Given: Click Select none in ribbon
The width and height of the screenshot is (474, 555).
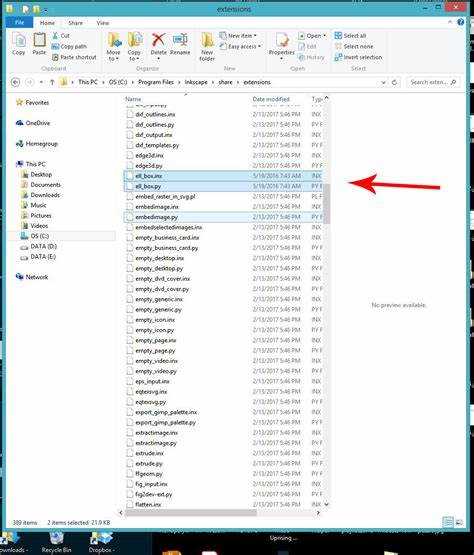Looking at the screenshot, I should tap(354, 46).
